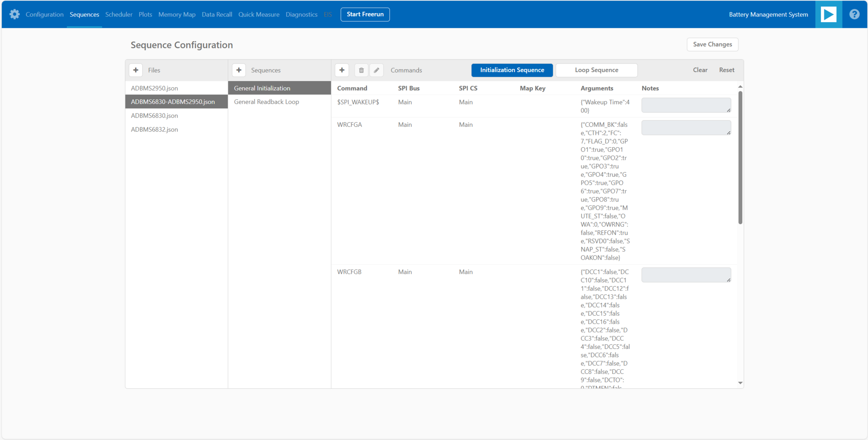Click the play icon in the top bar
The width and height of the screenshot is (868, 440).
coord(829,14)
